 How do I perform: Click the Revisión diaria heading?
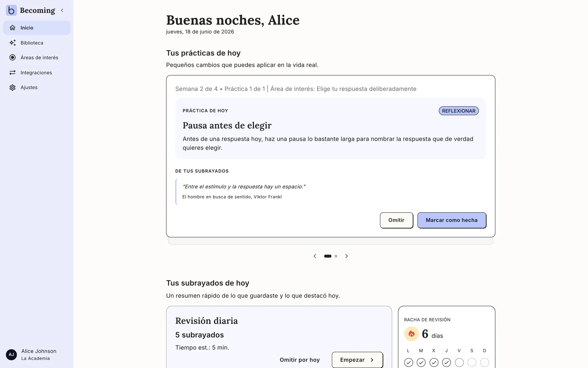207,321
